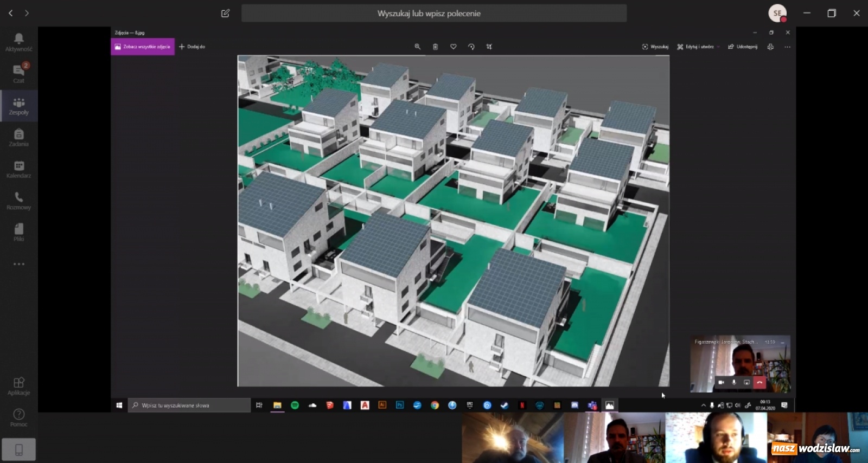
Task: Mute the microphone in call controls
Action: coord(734,382)
